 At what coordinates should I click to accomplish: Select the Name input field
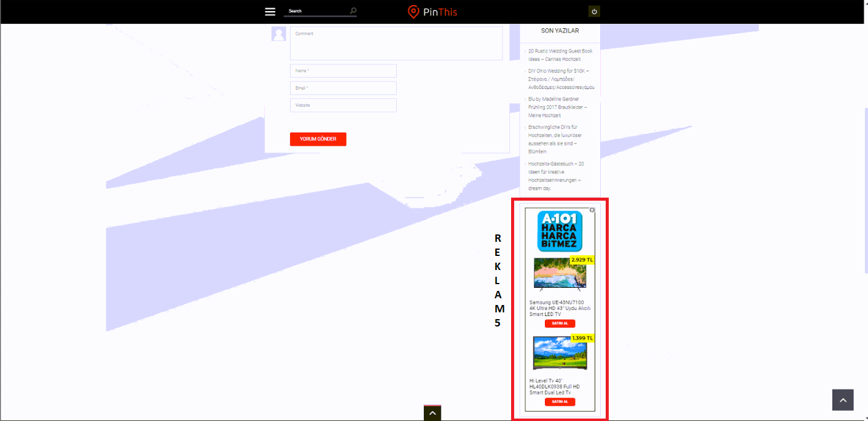[x=343, y=71]
